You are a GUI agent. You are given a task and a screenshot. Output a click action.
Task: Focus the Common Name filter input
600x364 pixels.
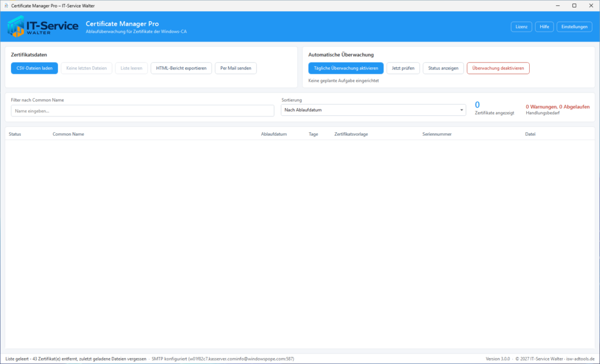[142, 111]
